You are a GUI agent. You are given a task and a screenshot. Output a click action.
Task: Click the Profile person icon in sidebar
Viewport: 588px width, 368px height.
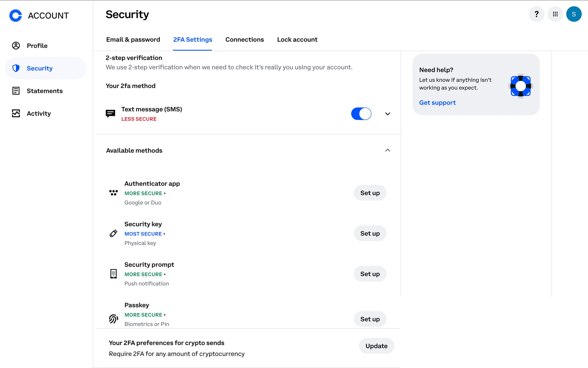tap(16, 46)
